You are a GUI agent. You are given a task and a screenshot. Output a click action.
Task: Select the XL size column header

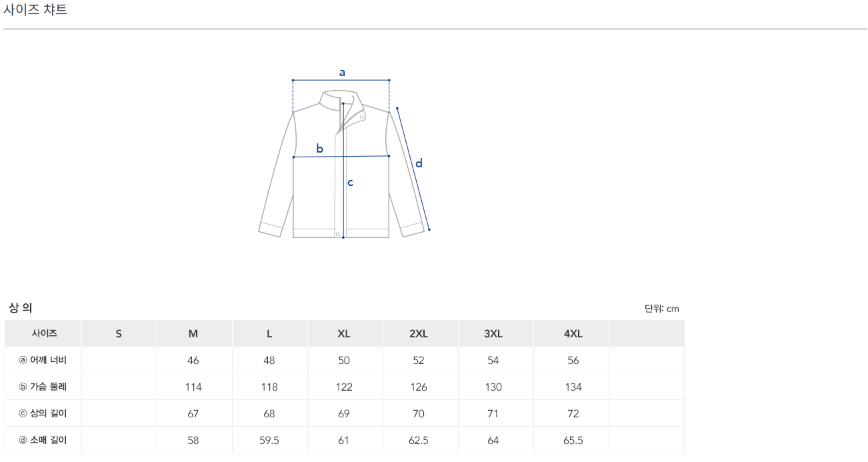[344, 333]
